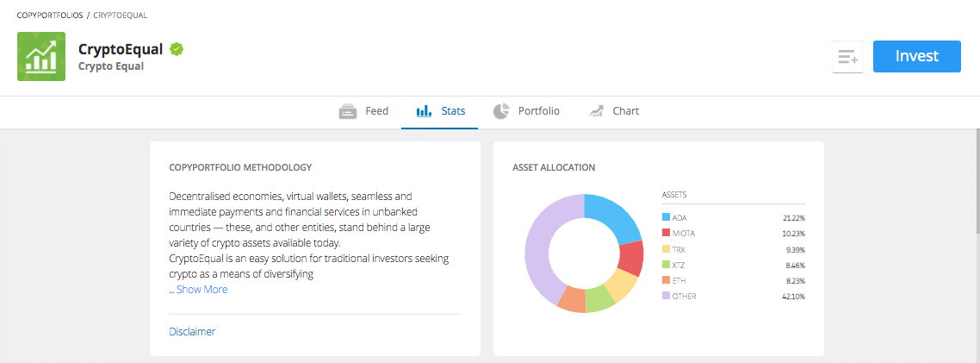
Task: Click the OTHER purple legend swatch
Action: pos(666,296)
